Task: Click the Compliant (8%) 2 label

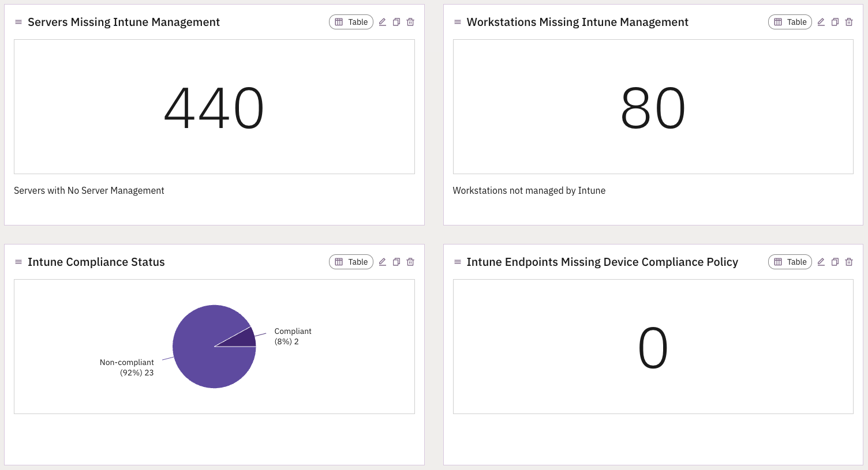Action: pyautogui.click(x=293, y=336)
